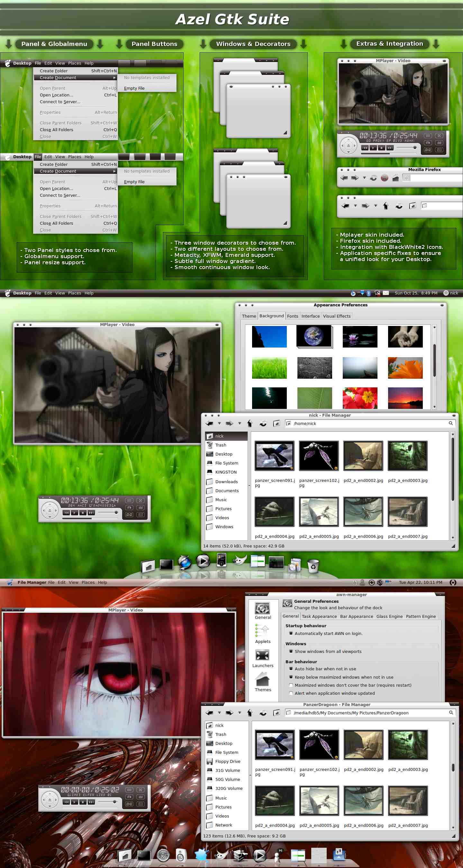
Task: Open back history dropdown in nick File Manager
Action: 219,423
